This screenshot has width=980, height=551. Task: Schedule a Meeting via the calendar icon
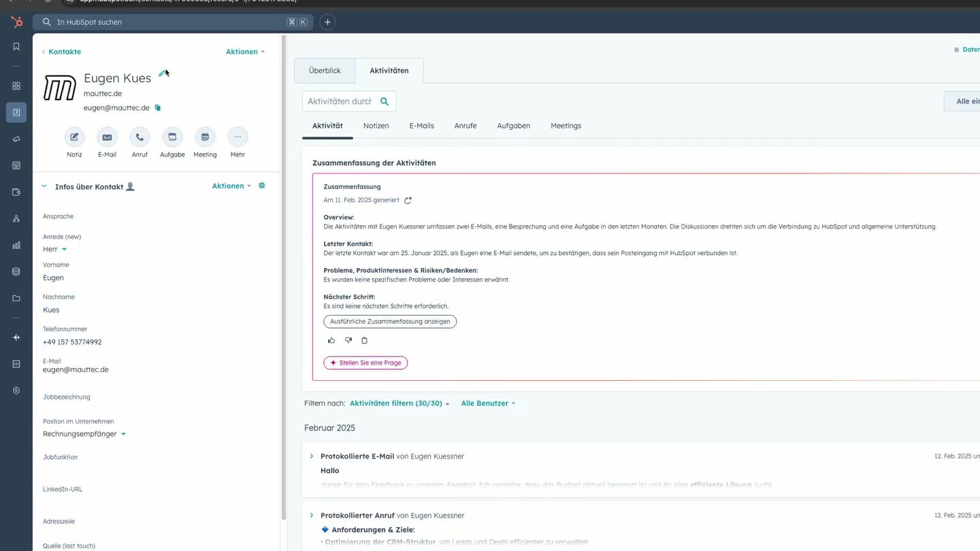coord(205,138)
